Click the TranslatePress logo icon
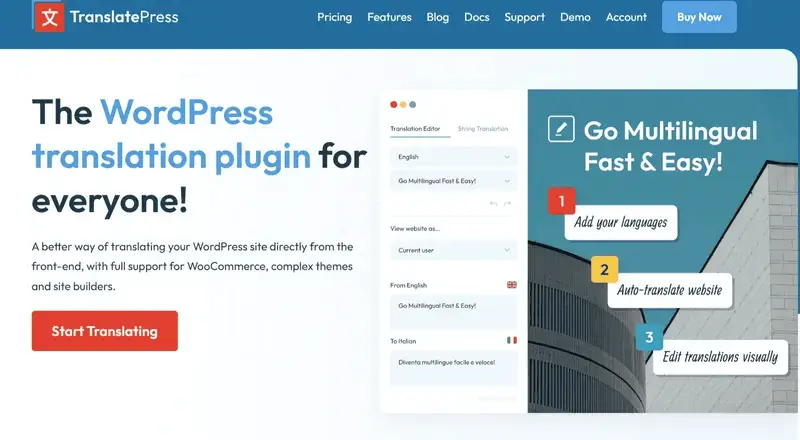This screenshot has height=440, width=800. coord(49,16)
